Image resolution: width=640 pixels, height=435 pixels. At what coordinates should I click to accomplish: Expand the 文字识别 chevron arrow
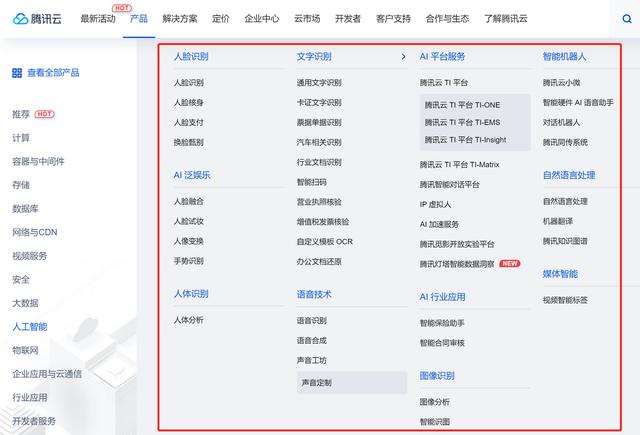coord(403,56)
